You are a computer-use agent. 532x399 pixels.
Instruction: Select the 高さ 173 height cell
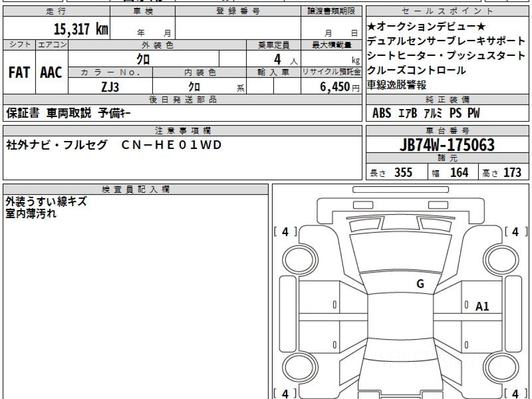(504, 172)
